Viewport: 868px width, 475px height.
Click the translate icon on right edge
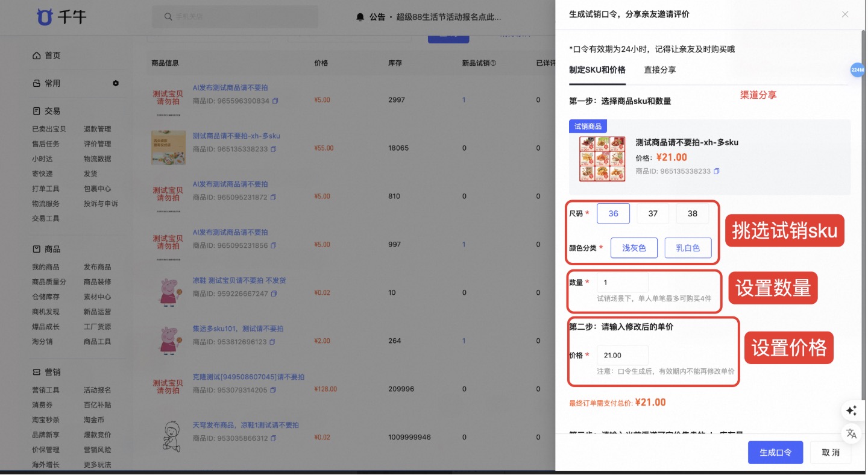point(851,433)
